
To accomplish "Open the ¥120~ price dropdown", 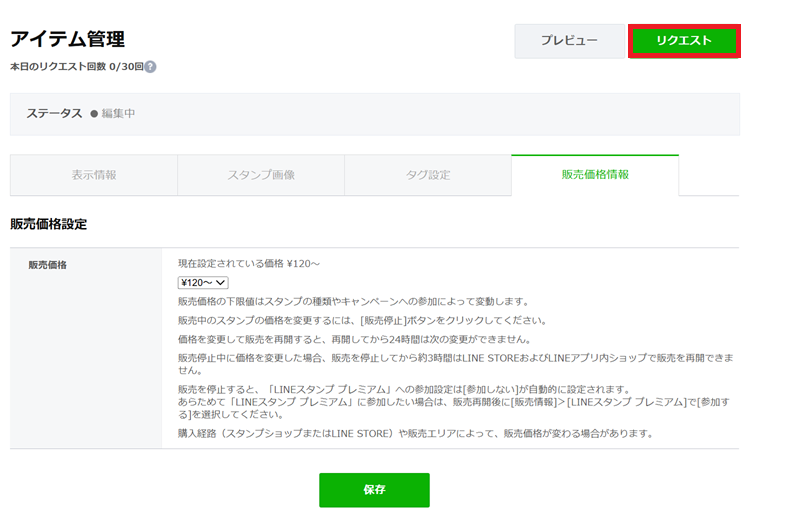I will tap(203, 283).
